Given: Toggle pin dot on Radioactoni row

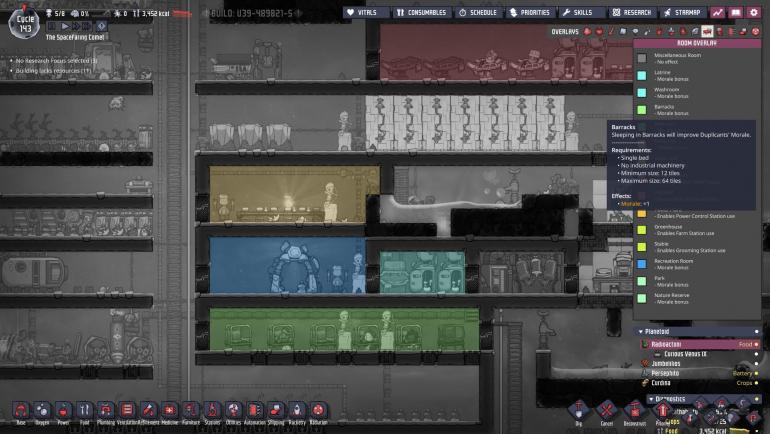Looking at the screenshot, I should (x=756, y=344).
